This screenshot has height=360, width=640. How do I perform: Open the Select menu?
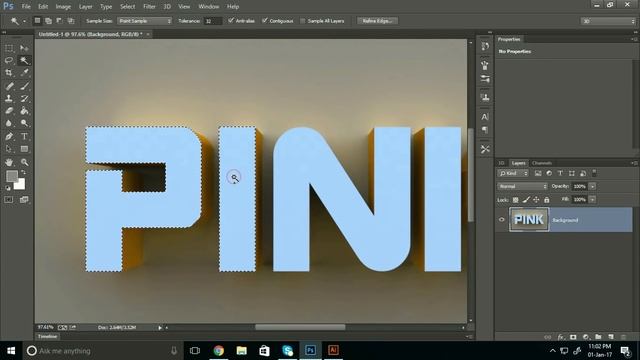(127, 7)
